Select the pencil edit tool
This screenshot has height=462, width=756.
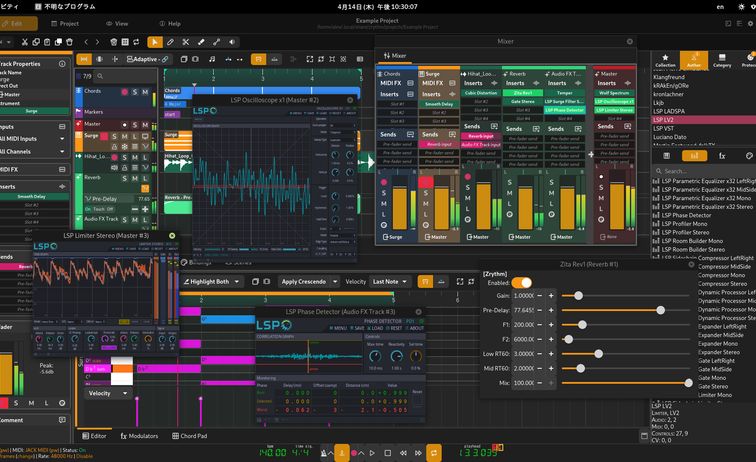click(x=171, y=42)
